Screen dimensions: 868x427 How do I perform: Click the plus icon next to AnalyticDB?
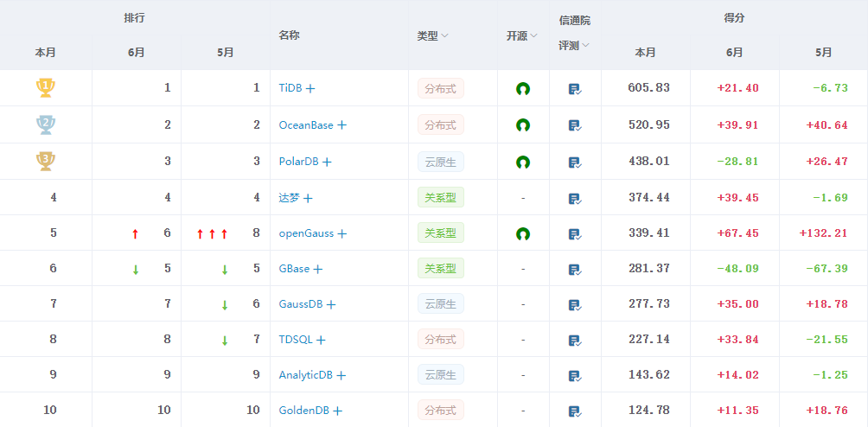[341, 375]
